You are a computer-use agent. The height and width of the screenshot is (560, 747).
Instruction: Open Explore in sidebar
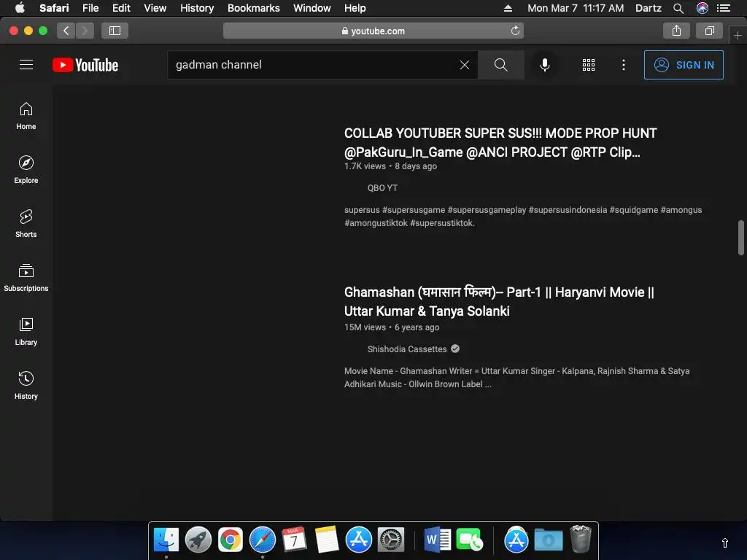click(26, 169)
